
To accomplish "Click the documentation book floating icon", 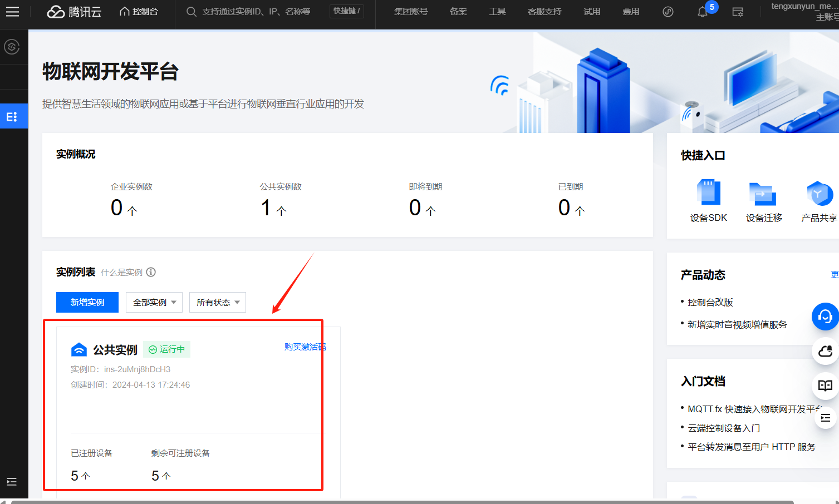I will pos(825,386).
